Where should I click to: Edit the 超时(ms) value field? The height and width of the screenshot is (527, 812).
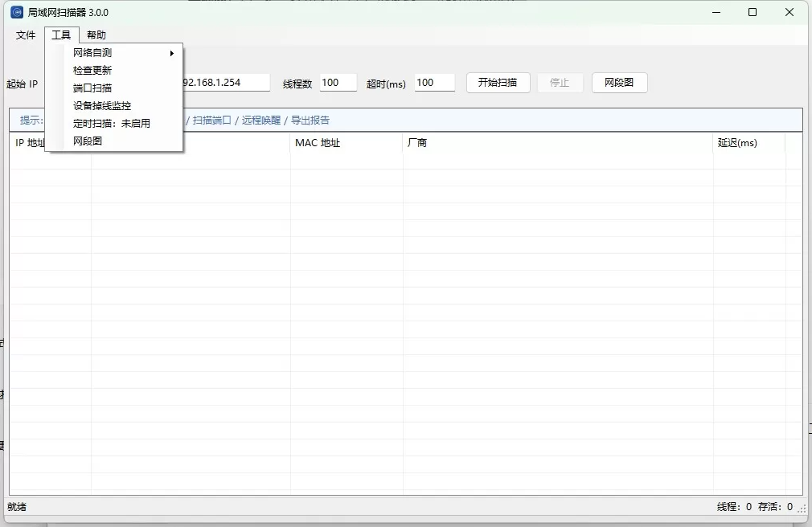434,83
